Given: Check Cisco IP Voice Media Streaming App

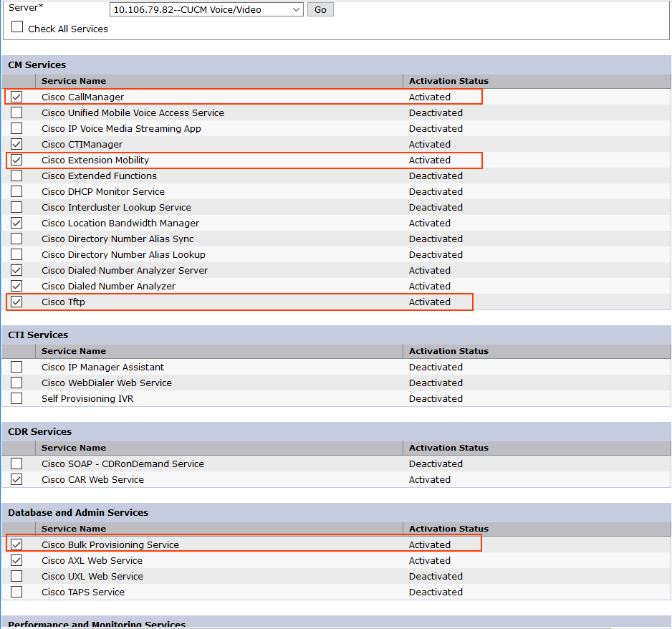Looking at the screenshot, I should [16, 128].
